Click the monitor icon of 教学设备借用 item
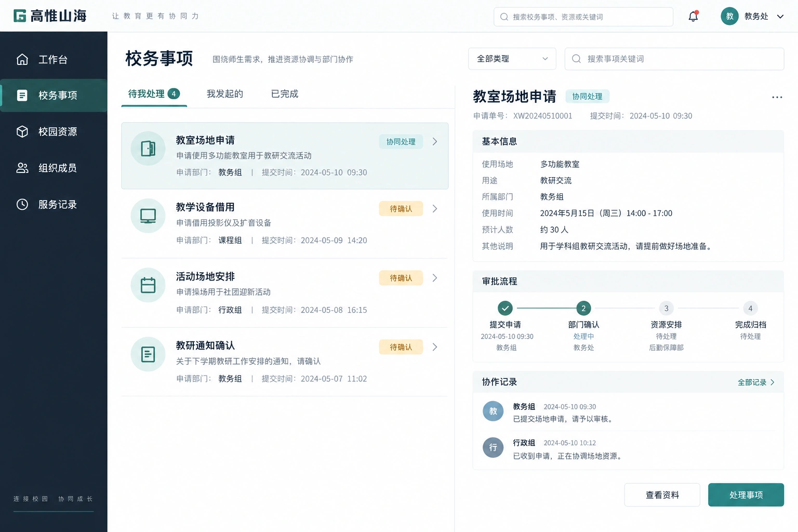The image size is (798, 532). [x=148, y=216]
